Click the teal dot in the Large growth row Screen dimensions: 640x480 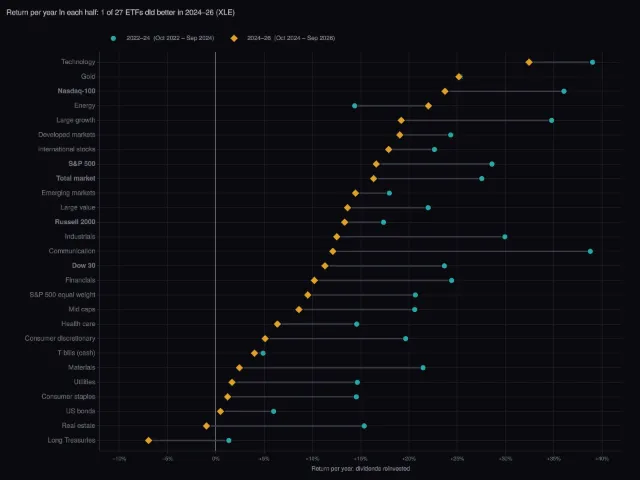point(551,120)
